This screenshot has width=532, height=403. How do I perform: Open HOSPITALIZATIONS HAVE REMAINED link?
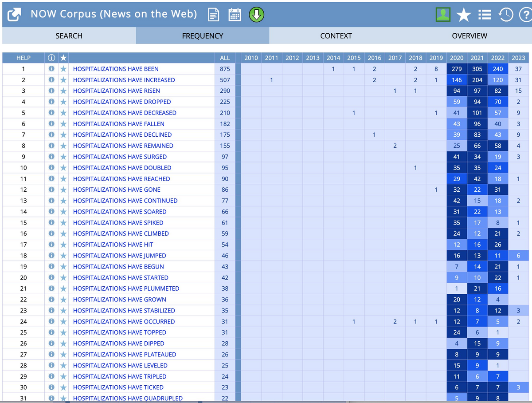click(x=123, y=146)
